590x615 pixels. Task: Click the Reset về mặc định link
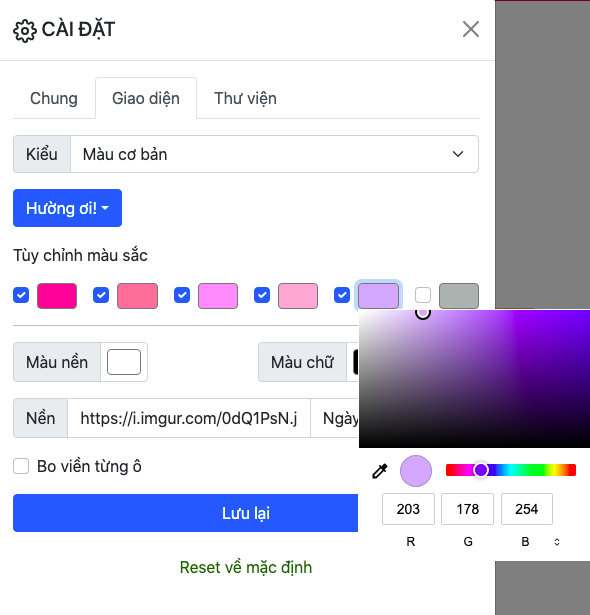point(246,567)
